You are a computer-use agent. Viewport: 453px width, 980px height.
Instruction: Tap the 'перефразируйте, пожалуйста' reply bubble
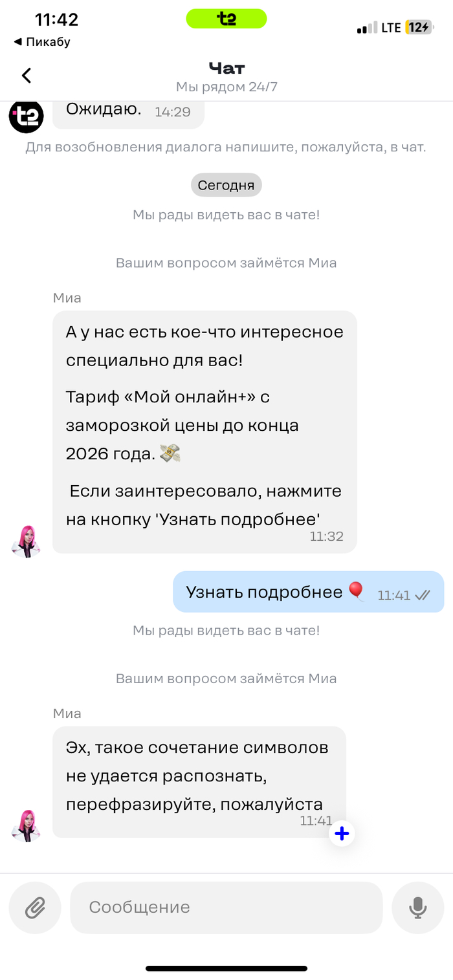199,782
